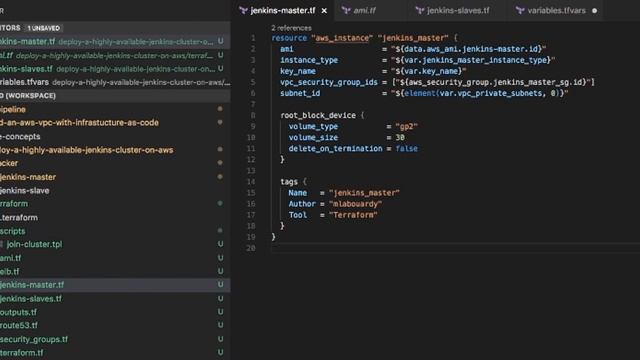Click Terraform icon on variables.tfvars tab
This screenshot has height=360, width=640.
pos(520,11)
